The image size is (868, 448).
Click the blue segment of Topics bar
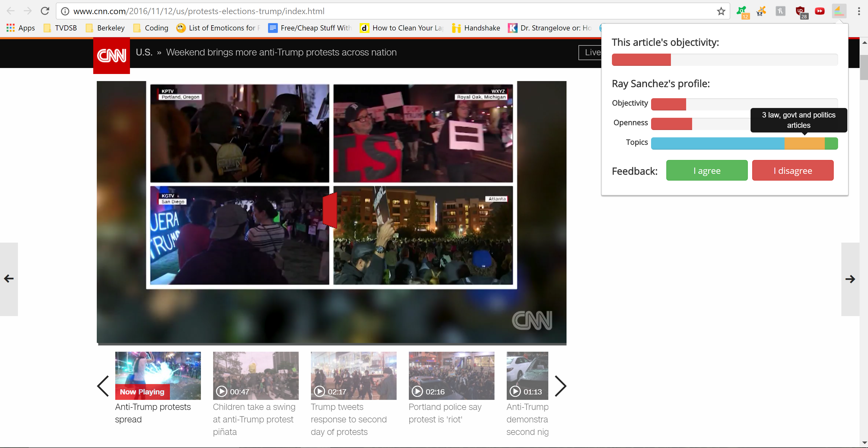717,144
